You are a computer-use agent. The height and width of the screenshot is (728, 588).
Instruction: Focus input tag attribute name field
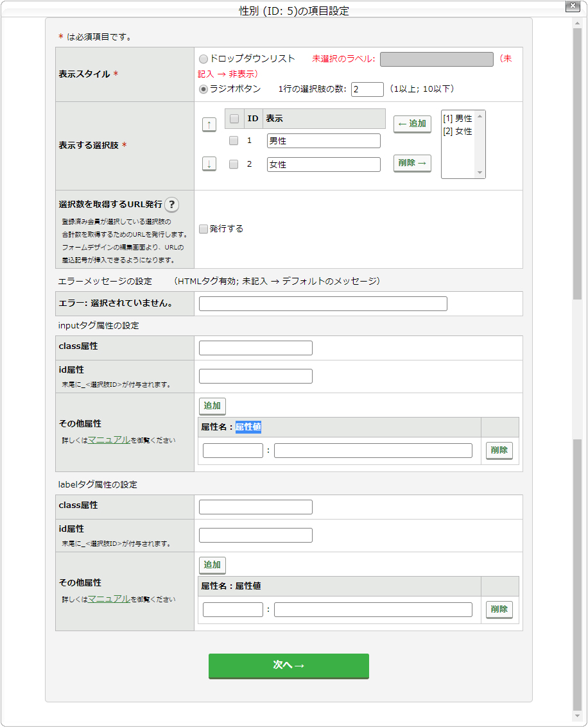coord(233,450)
